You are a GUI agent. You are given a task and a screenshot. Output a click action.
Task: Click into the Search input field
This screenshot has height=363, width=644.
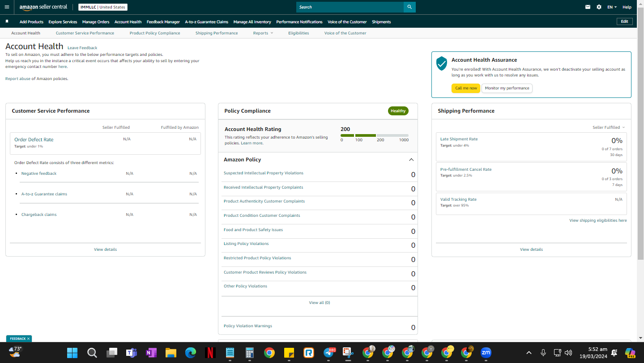pyautogui.click(x=350, y=7)
